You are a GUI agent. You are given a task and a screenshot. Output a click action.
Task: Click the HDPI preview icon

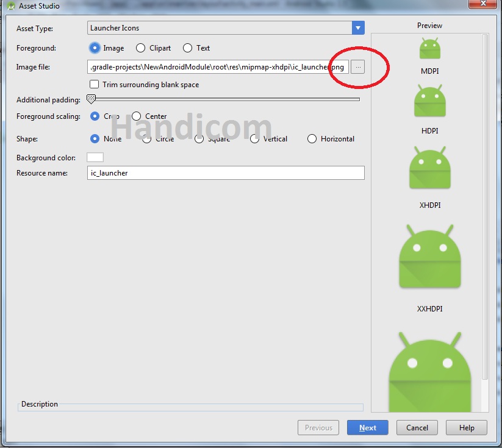click(x=429, y=101)
